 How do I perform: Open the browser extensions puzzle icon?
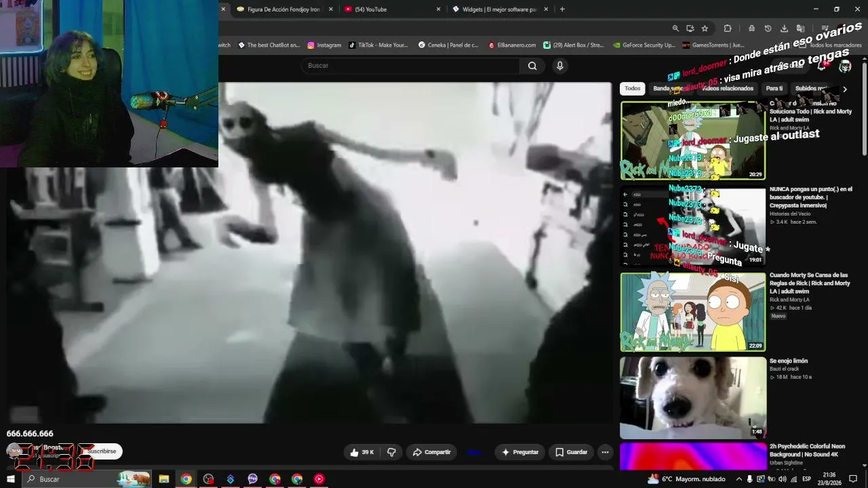728,28
